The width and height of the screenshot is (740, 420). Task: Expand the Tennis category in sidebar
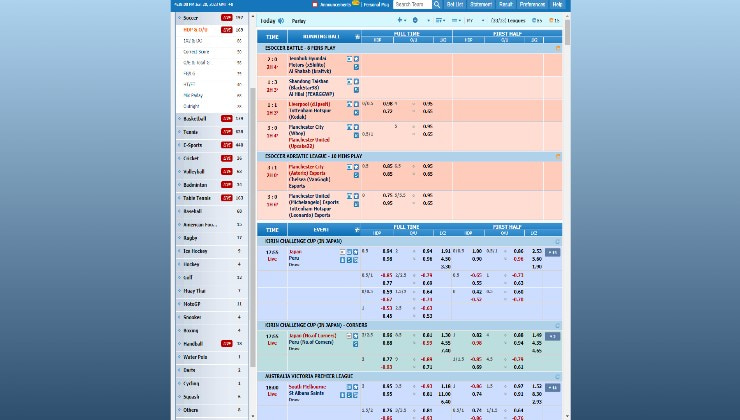[211, 132]
